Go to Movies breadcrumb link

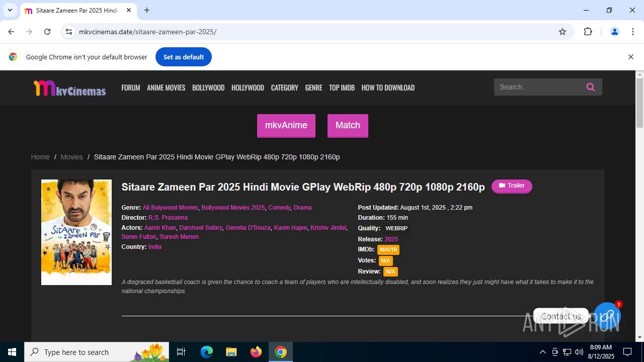pyautogui.click(x=71, y=157)
